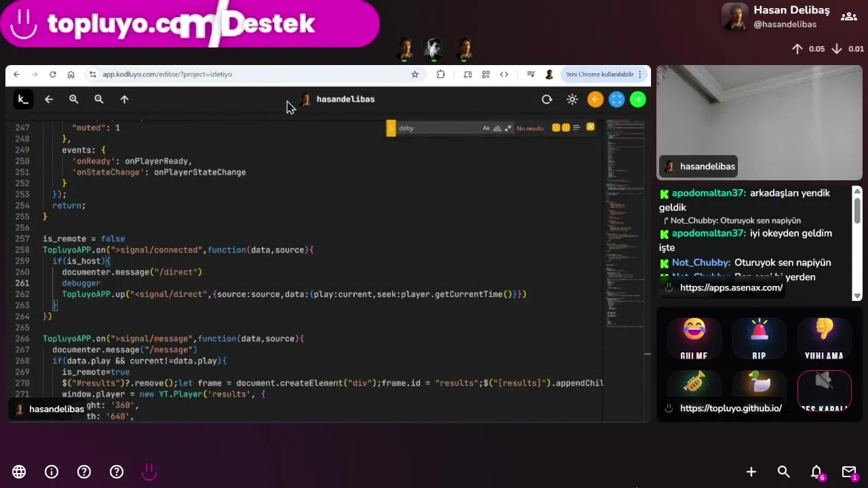Open Chrome home page icon
Image resolution: width=868 pixels, height=488 pixels.
[71, 75]
